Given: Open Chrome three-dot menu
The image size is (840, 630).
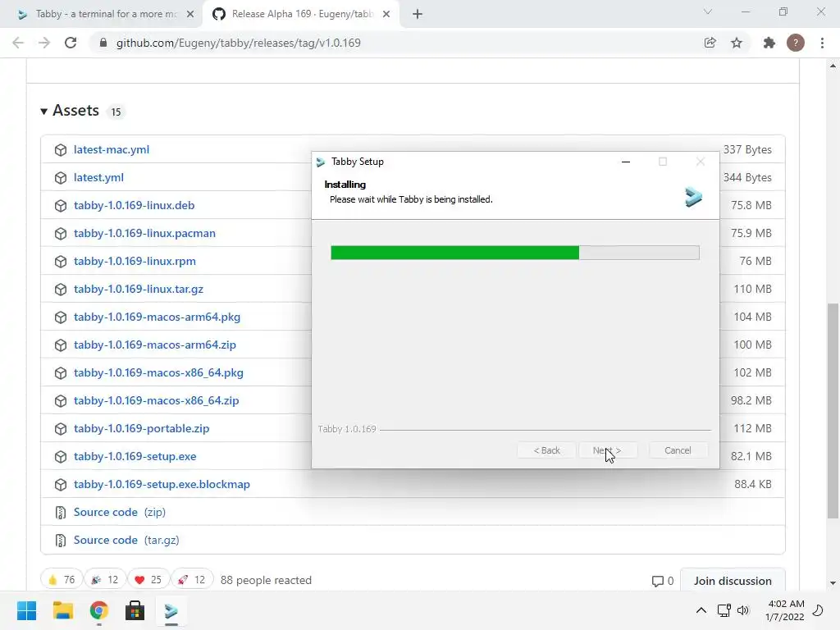Looking at the screenshot, I should [822, 43].
